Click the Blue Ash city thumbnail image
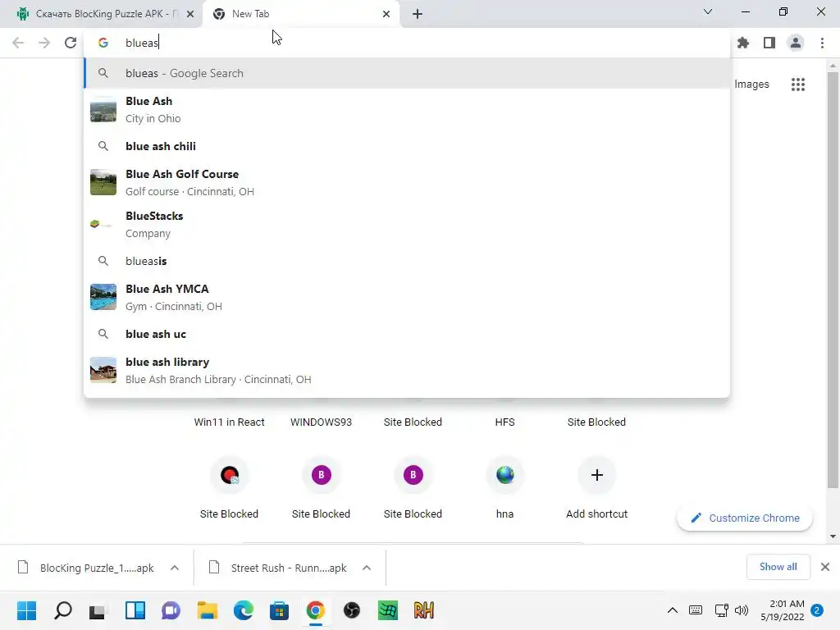The image size is (840, 630). pos(103,110)
